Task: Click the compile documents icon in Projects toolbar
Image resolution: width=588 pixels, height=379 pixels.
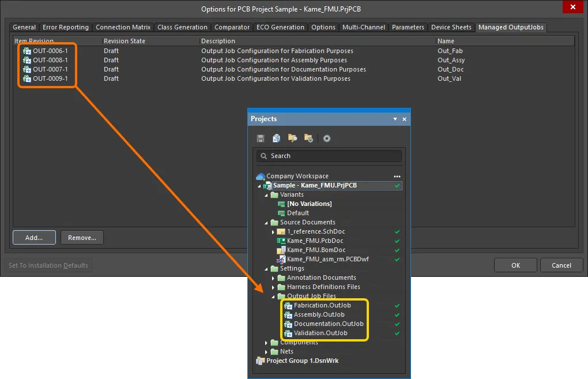Action: pos(276,138)
